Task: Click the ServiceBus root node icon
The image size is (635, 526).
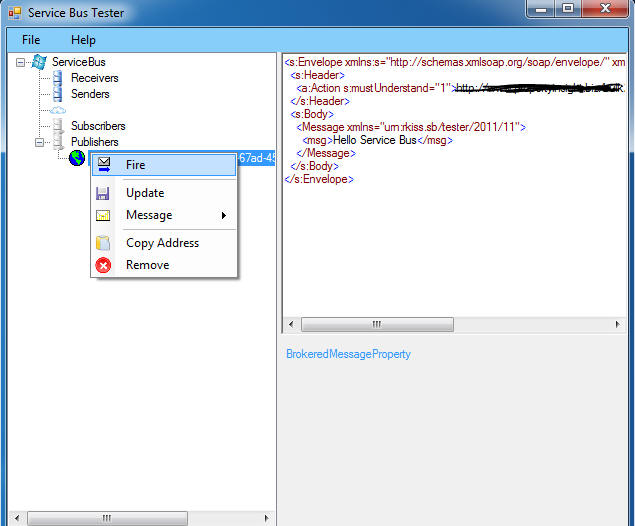Action: click(39, 62)
